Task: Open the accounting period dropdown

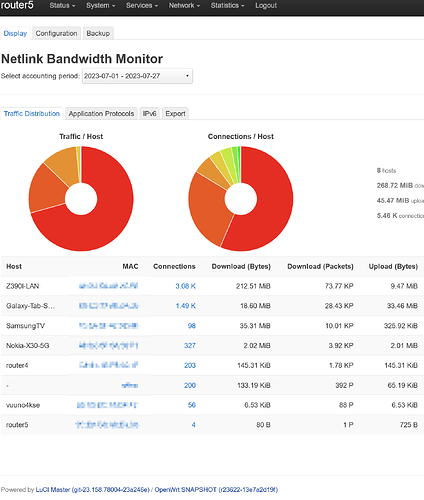Action: (x=137, y=76)
